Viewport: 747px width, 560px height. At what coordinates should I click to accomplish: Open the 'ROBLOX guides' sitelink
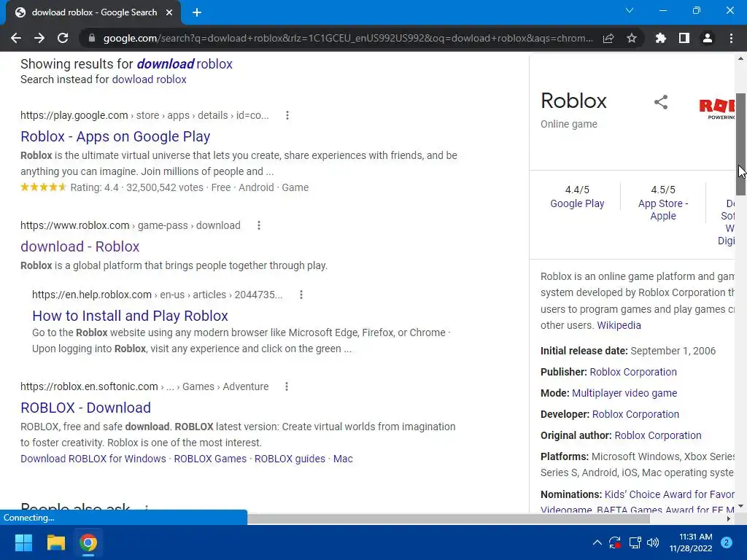(x=290, y=459)
